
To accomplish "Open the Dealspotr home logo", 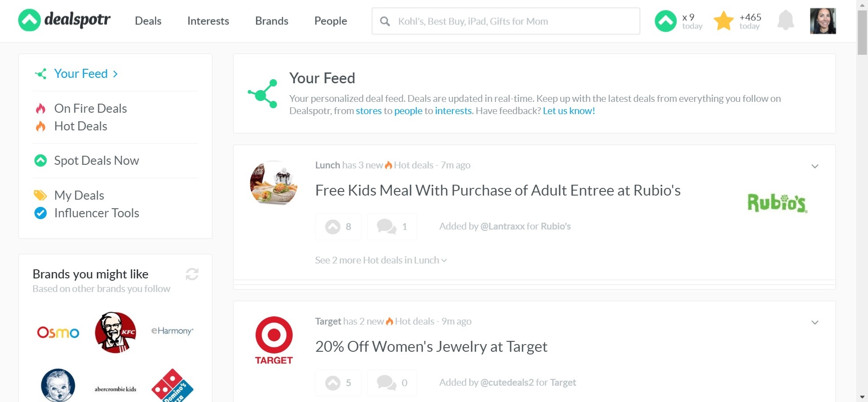I will tap(64, 20).
